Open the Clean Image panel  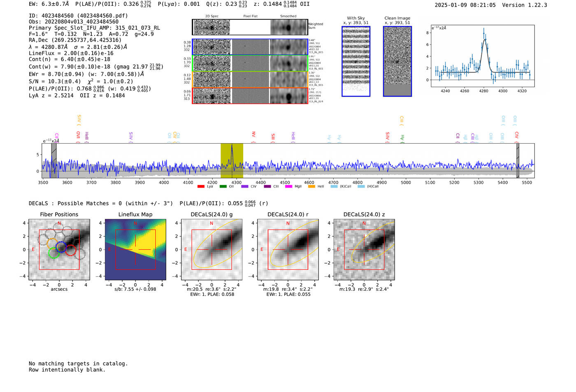point(397,61)
